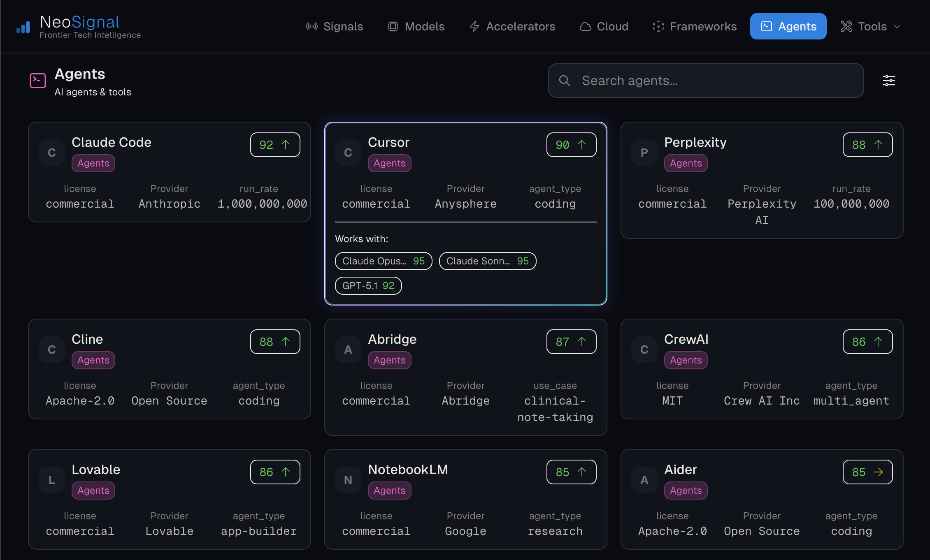Open the CrewAI agent card title
The image size is (930, 560).
tap(686, 339)
